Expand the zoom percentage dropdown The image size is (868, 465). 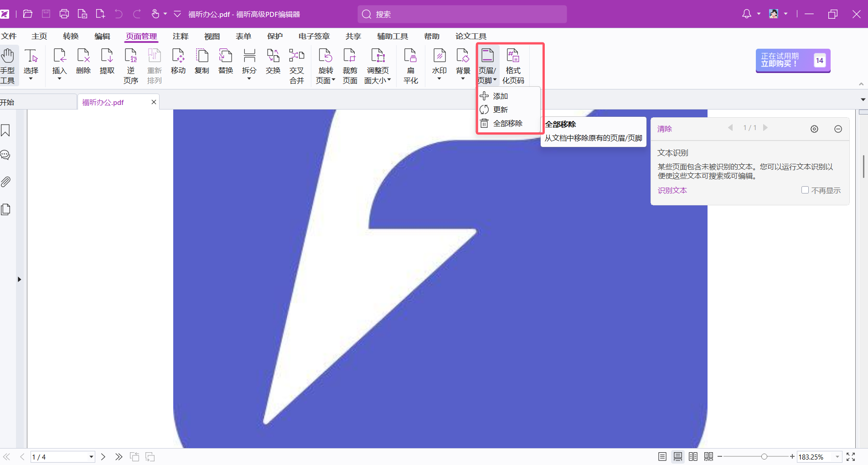(837, 457)
